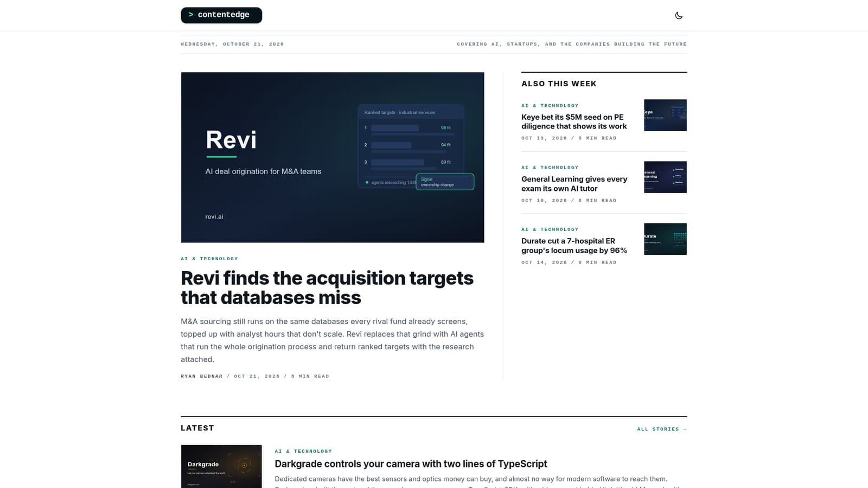The width and height of the screenshot is (868, 488).
Task: Go to All Stories
Action: click(662, 429)
